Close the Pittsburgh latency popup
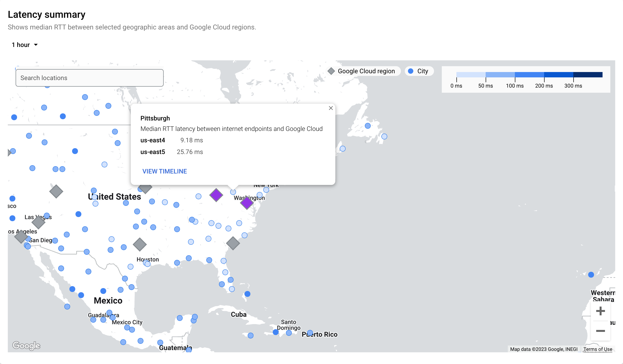The image size is (623, 364). [331, 108]
